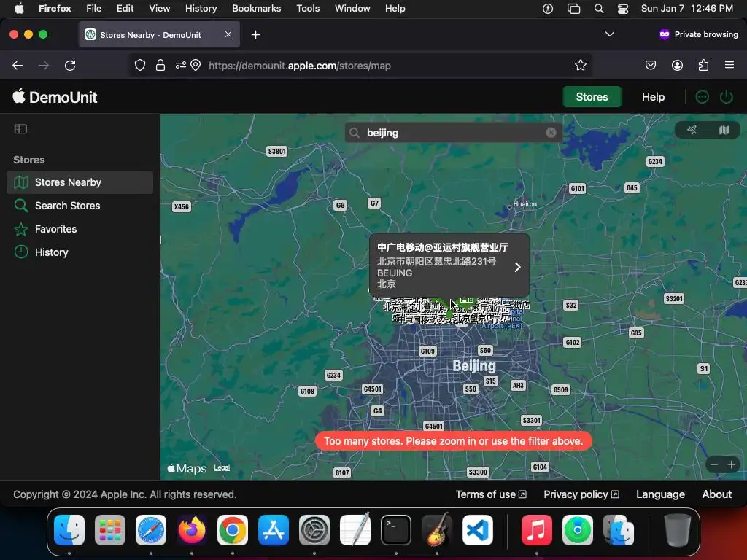
Task: Open the View menu in menu bar
Action: point(159,9)
